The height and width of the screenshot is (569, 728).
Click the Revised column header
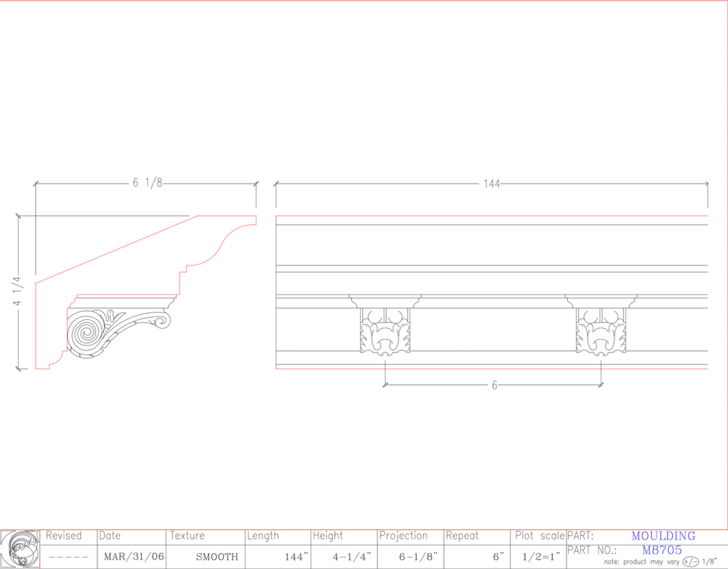[x=64, y=536]
